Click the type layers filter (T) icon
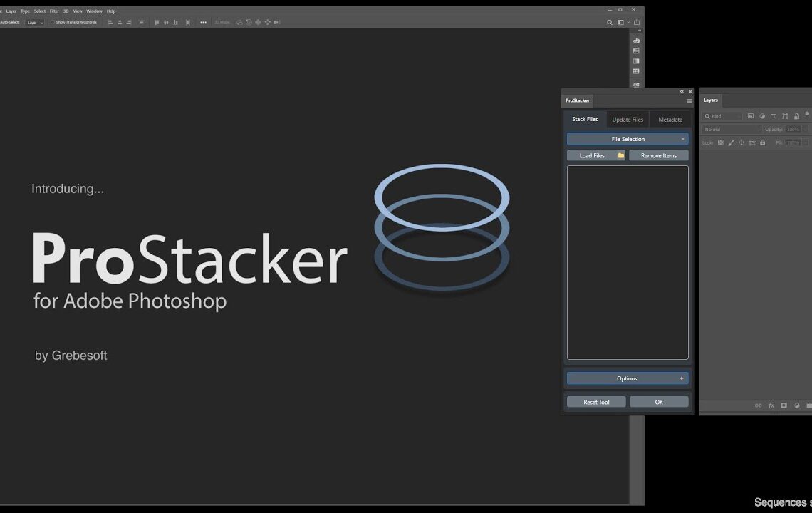Viewport: 812px width, 513px height. pos(774,116)
